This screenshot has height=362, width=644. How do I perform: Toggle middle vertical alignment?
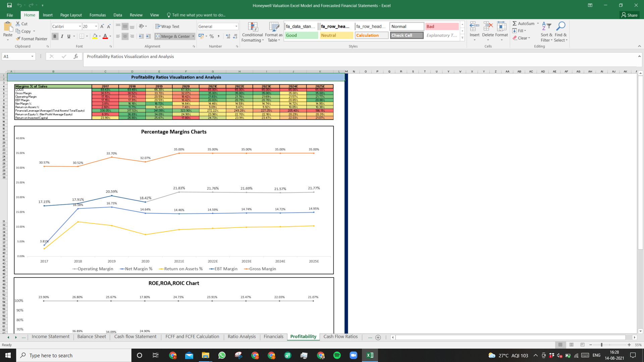click(125, 26)
